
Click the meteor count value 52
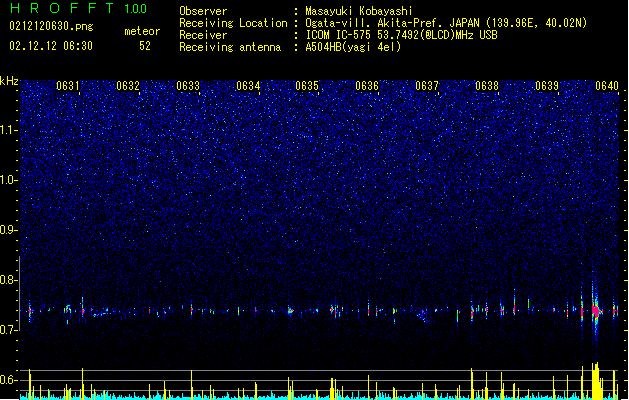(x=145, y=46)
